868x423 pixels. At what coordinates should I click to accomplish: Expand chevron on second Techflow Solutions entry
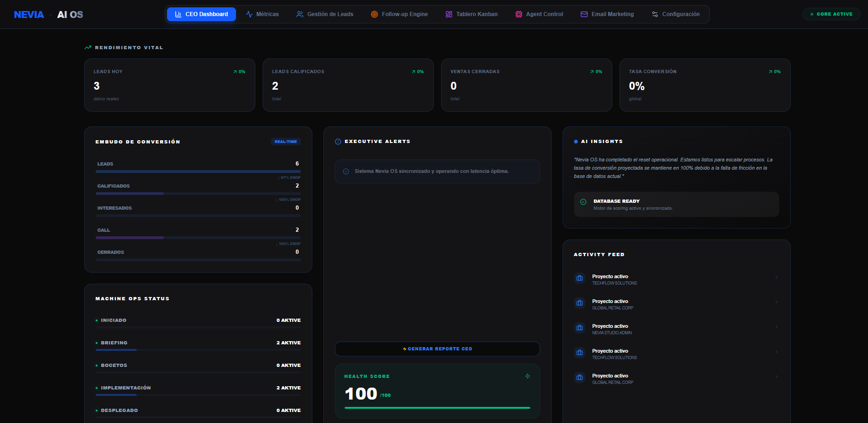tap(776, 352)
